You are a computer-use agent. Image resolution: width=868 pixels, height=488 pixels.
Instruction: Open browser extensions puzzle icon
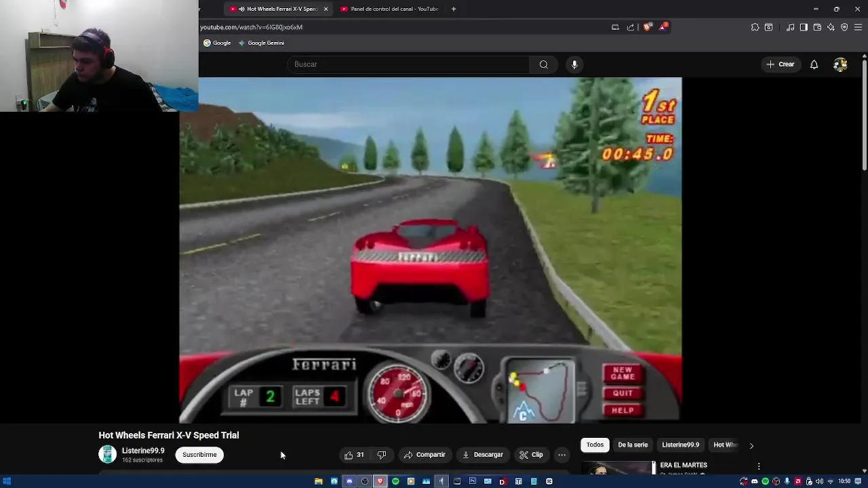click(755, 27)
